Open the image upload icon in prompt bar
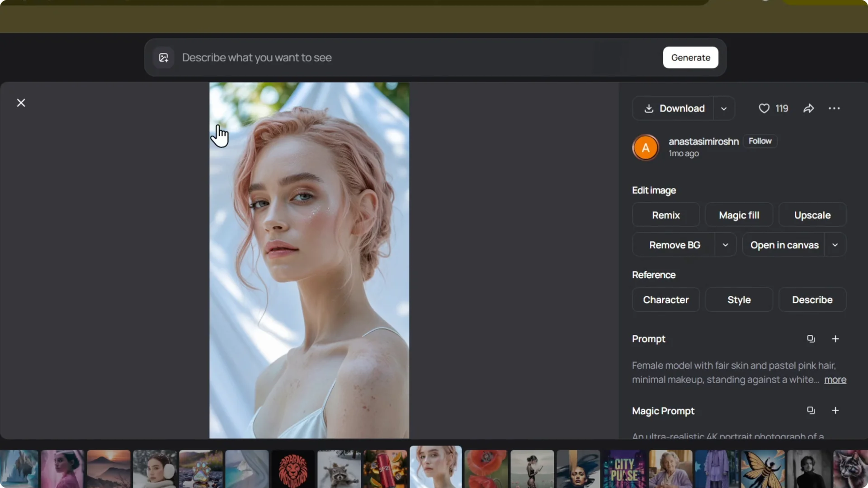Viewport: 868px width, 488px height. 164,57
